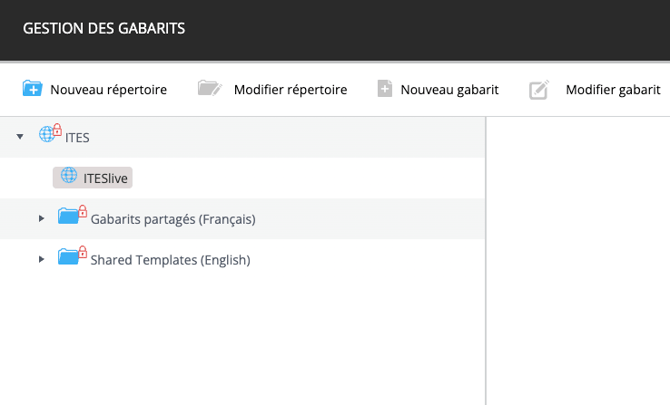The image size is (670, 405).
Task: Click the Modifier gabarit pencil icon
Action: pyautogui.click(x=539, y=90)
